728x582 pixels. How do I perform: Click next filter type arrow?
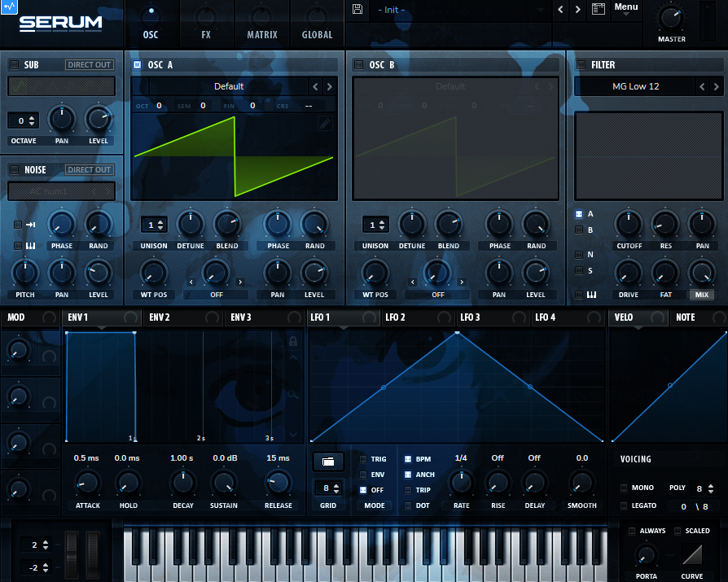717,87
